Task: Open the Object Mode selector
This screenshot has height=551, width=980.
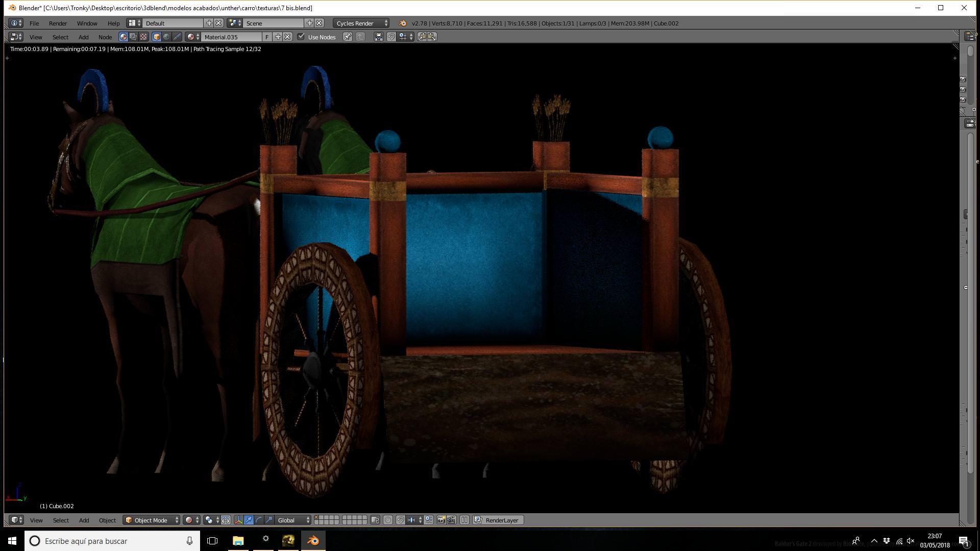Action: coord(152,520)
